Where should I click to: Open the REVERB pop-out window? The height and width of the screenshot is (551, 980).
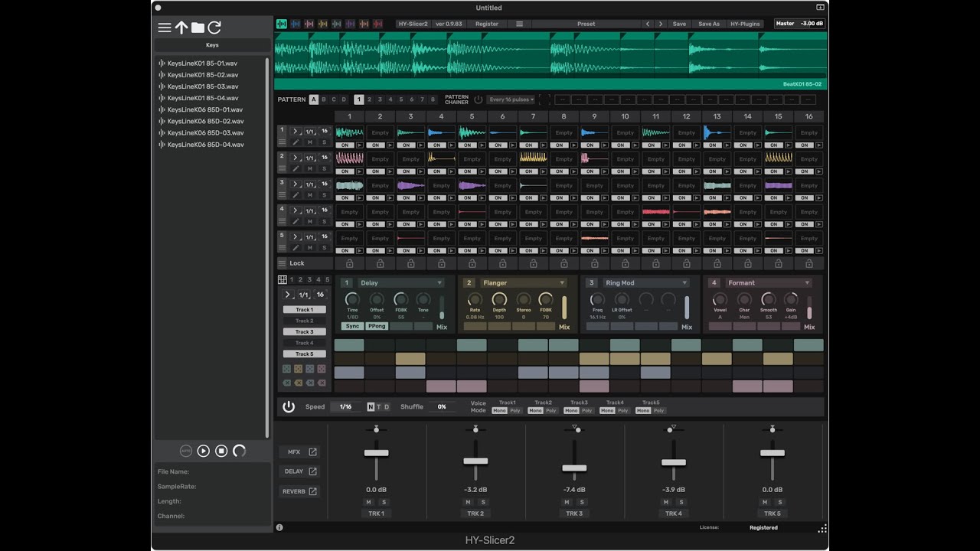click(299, 491)
